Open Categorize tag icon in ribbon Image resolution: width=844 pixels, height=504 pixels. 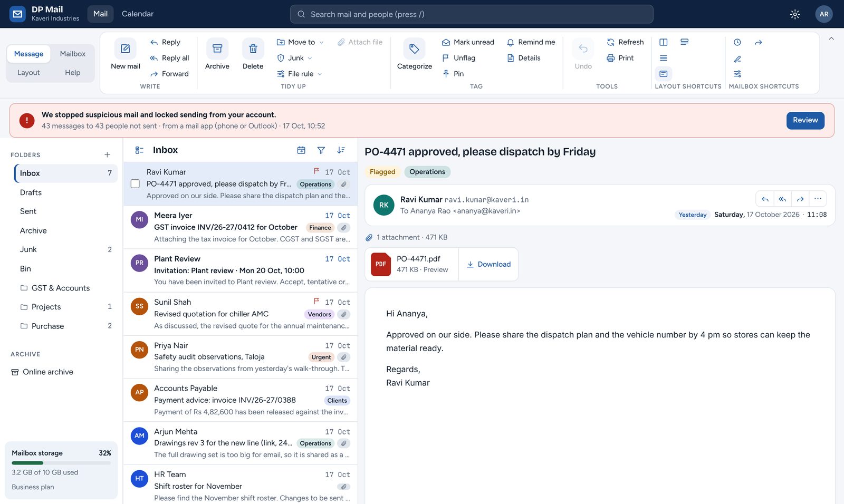coord(415,49)
